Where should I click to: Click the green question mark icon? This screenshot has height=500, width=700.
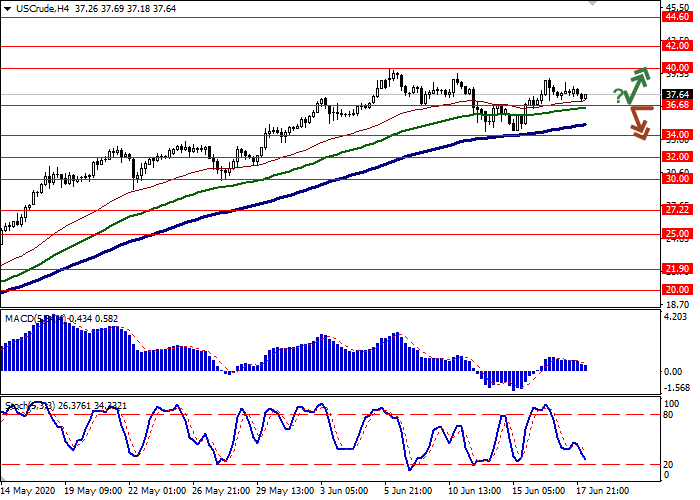point(619,96)
